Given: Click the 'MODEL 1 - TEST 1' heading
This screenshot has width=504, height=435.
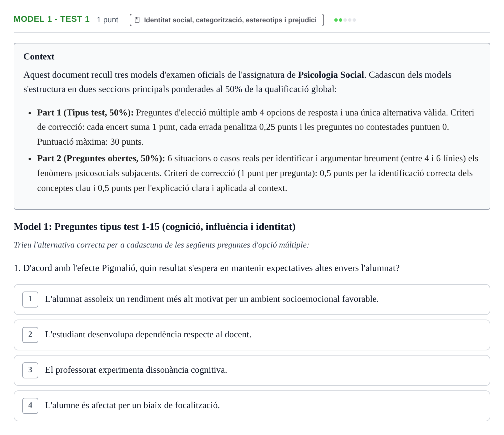Looking at the screenshot, I should click(52, 19).
